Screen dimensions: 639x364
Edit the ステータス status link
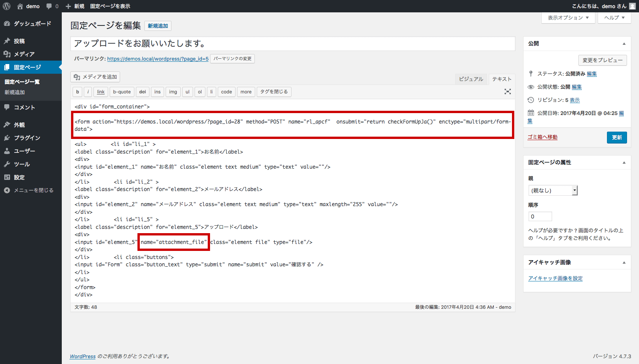pyautogui.click(x=592, y=74)
